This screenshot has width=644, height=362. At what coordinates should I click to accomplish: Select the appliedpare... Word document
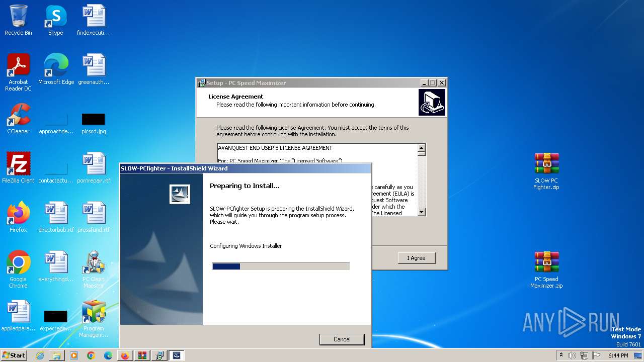tap(18, 316)
